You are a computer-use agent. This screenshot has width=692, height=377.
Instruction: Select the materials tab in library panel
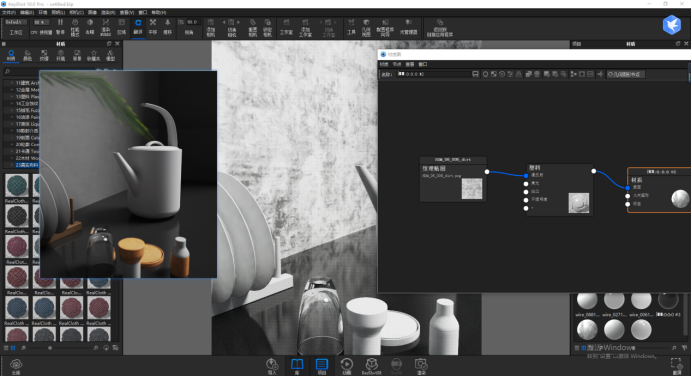click(11, 55)
